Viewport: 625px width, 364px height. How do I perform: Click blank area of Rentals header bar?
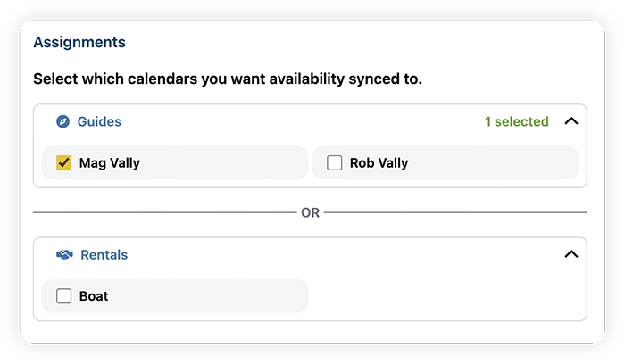[339, 255]
